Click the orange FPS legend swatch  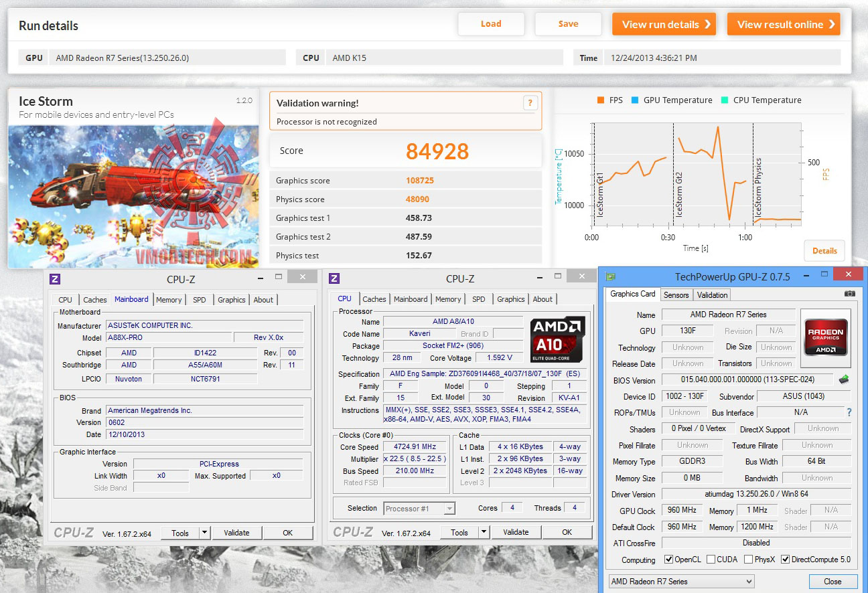(600, 100)
